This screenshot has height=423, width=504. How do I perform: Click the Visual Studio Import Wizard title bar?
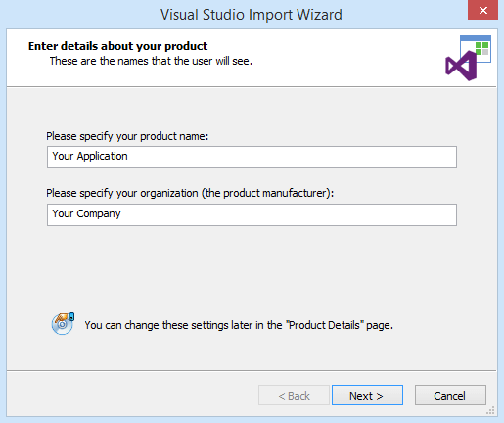click(252, 15)
